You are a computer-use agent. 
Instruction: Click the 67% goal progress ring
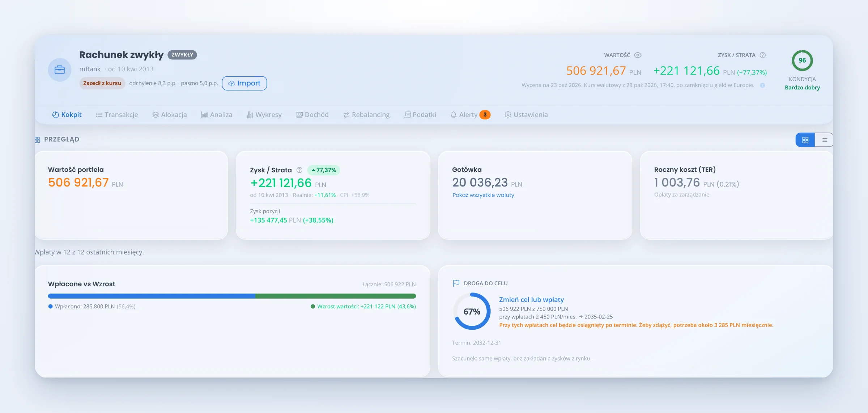tap(472, 311)
